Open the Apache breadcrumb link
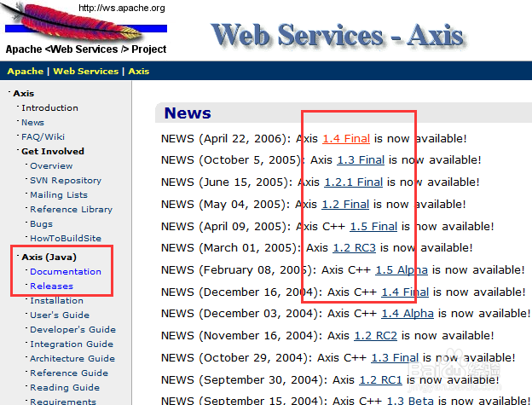Viewport: 532px width, 405px height. 26,72
